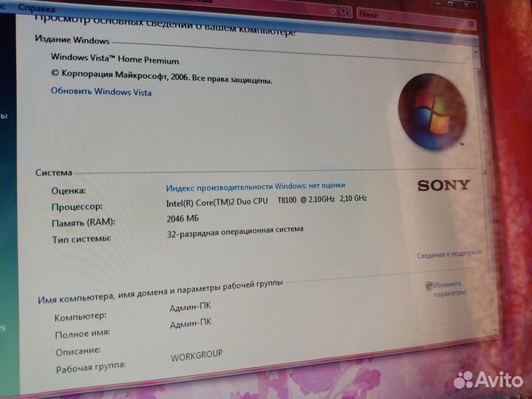Select text Windows Vista™ Home Premium
The image size is (532, 399).
[115, 58]
